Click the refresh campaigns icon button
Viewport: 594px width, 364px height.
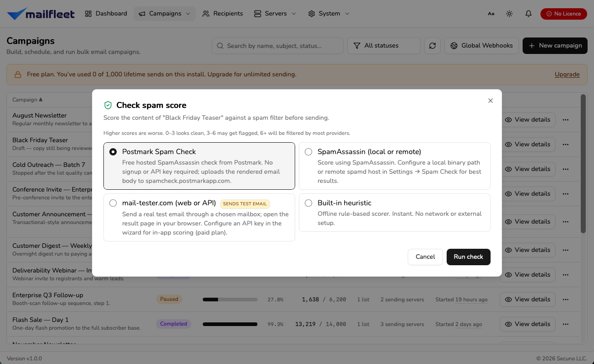click(432, 46)
